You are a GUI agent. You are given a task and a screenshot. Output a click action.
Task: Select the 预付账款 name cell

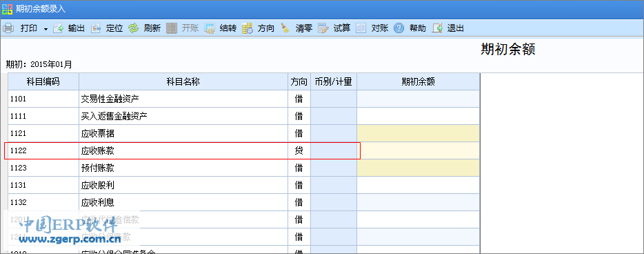pos(183,168)
